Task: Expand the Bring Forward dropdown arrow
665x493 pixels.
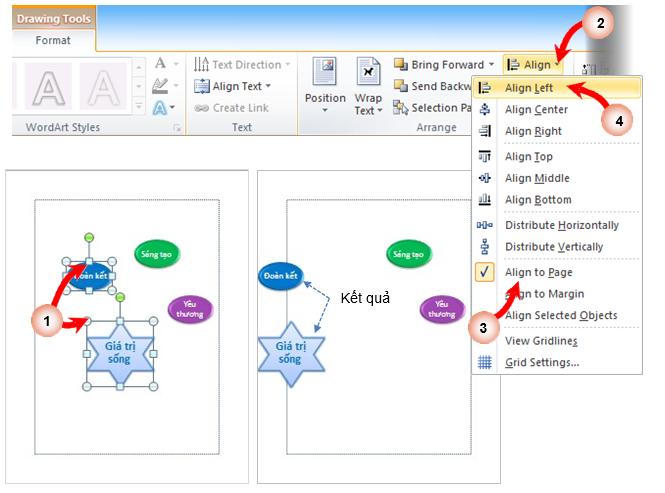Action: point(491,65)
